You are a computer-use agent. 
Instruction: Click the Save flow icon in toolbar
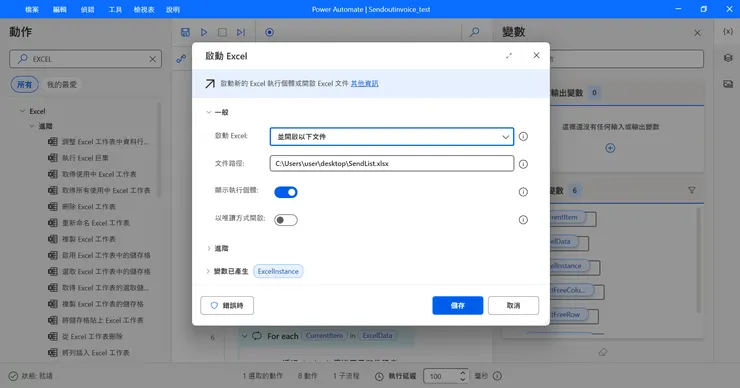[x=185, y=32]
